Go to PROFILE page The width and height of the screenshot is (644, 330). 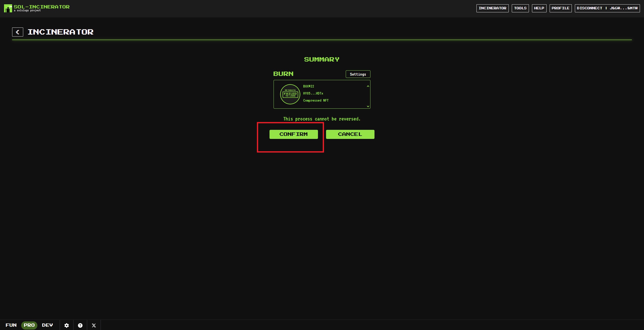560,8
